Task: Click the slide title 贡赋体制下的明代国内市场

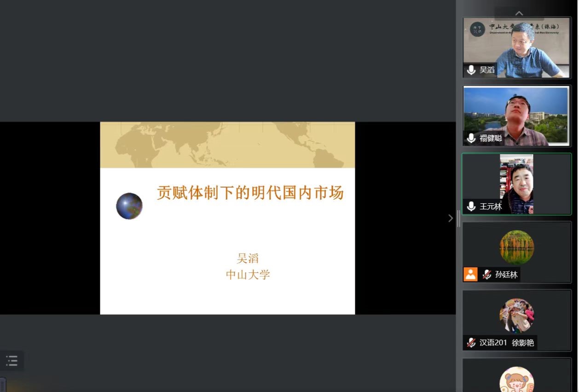Action: point(250,193)
